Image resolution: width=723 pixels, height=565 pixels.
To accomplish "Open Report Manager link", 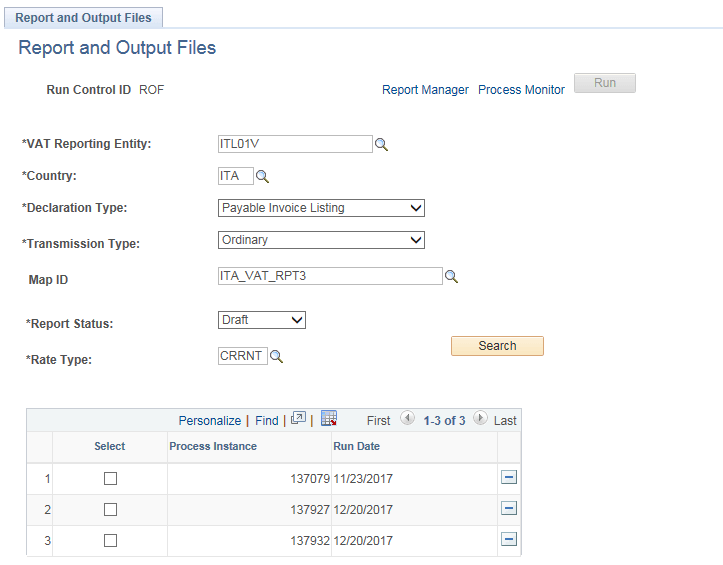I will point(425,89).
